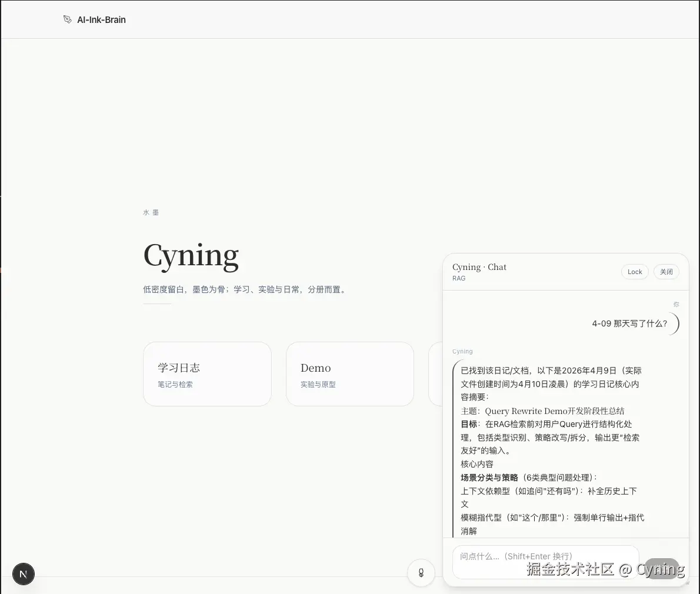Click the circular ink button near the input box

click(421, 572)
